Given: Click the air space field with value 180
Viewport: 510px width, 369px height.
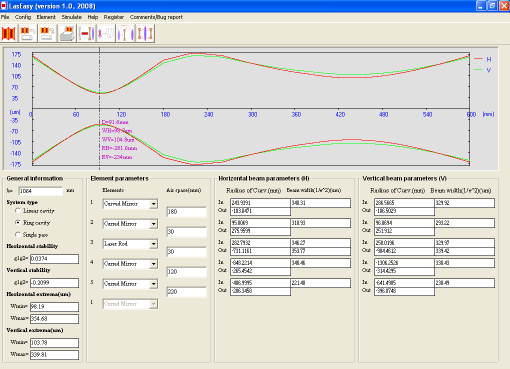Looking at the screenshot, I should point(186,212).
